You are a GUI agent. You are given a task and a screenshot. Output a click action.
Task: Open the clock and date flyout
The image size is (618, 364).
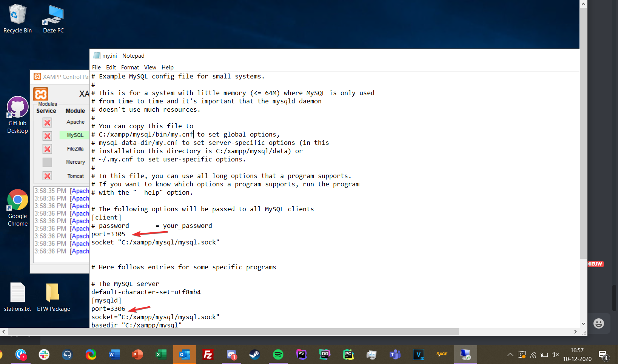point(577,355)
